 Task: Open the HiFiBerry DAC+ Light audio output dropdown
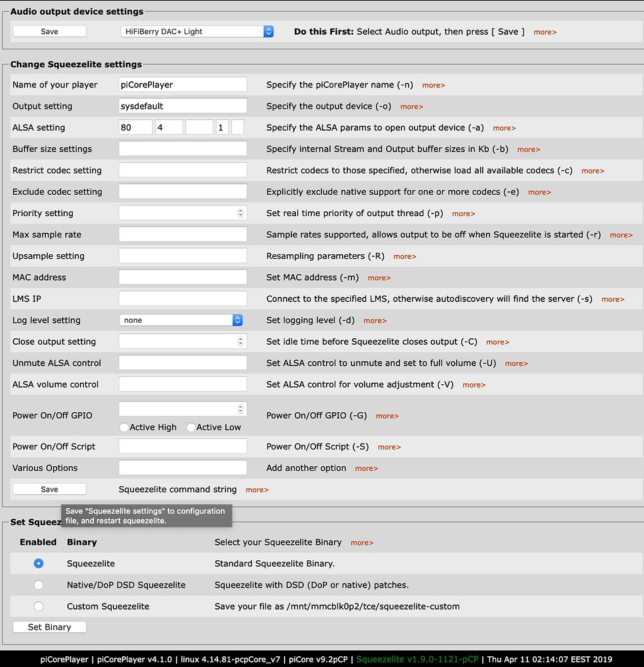click(197, 31)
